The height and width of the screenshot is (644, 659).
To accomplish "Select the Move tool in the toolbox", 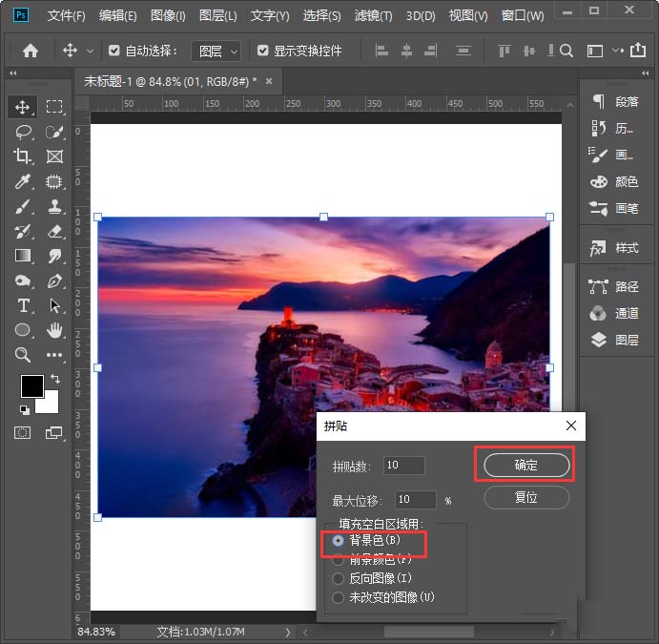I will 22,107.
